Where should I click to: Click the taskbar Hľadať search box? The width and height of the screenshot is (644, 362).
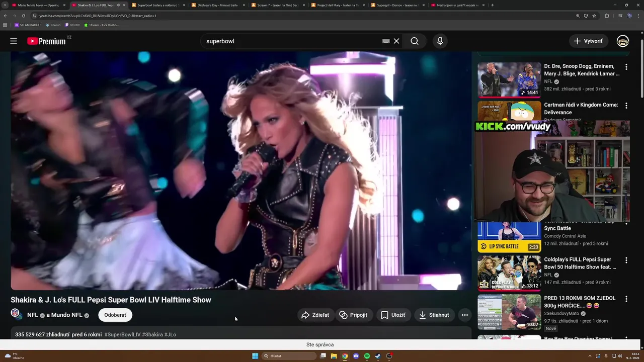[x=289, y=356]
